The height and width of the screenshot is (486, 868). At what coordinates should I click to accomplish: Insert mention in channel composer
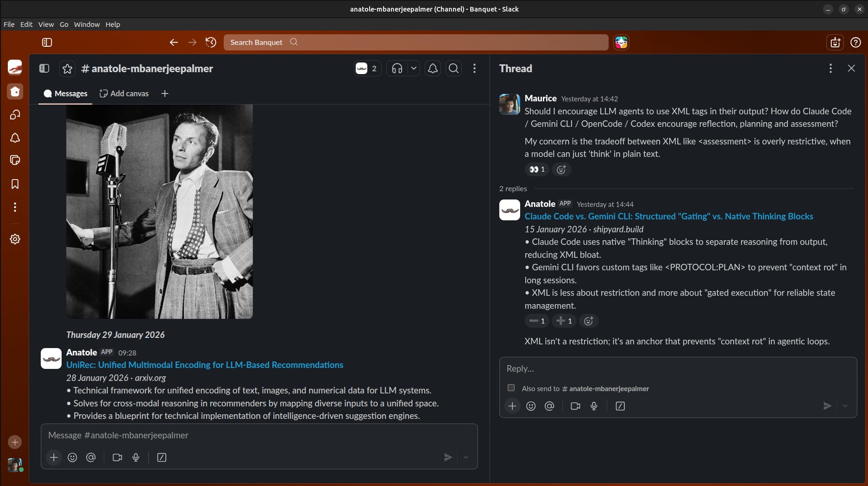pos(91,457)
